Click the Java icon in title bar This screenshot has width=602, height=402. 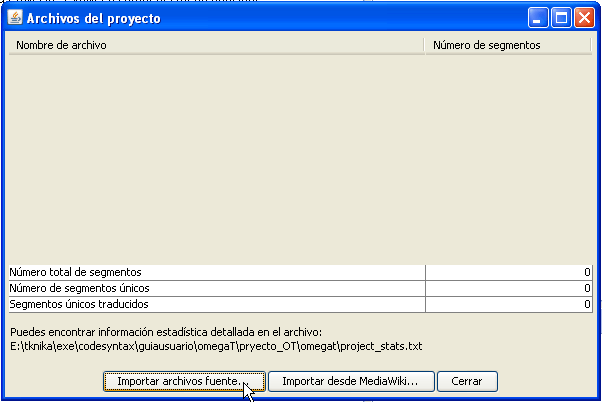pos(15,18)
